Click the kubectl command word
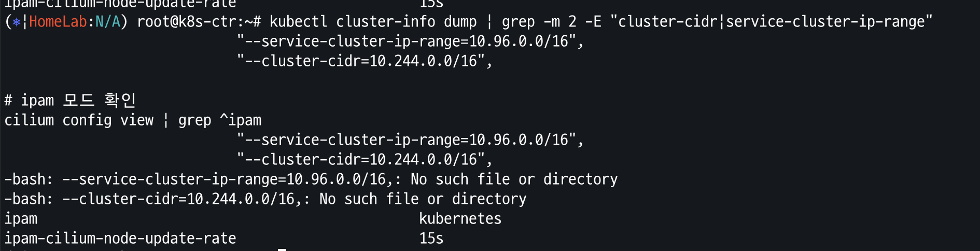Viewport: 980px width, 251px height. click(x=299, y=22)
